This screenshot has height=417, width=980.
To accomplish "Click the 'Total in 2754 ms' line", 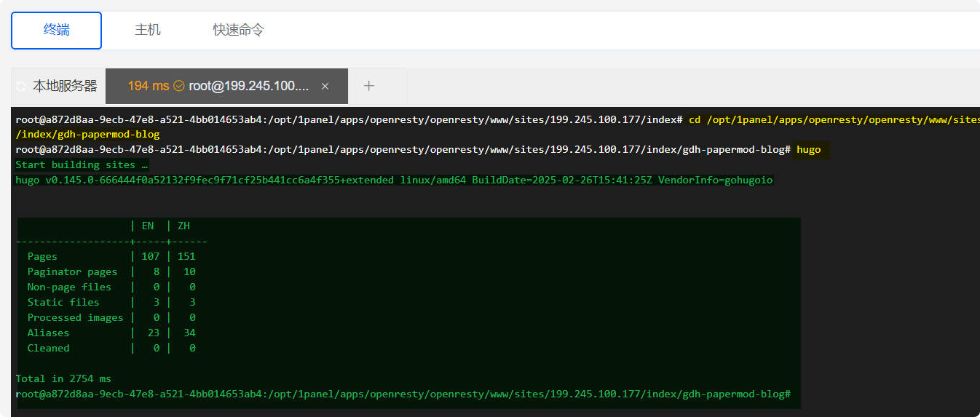I will pyautogui.click(x=63, y=378).
